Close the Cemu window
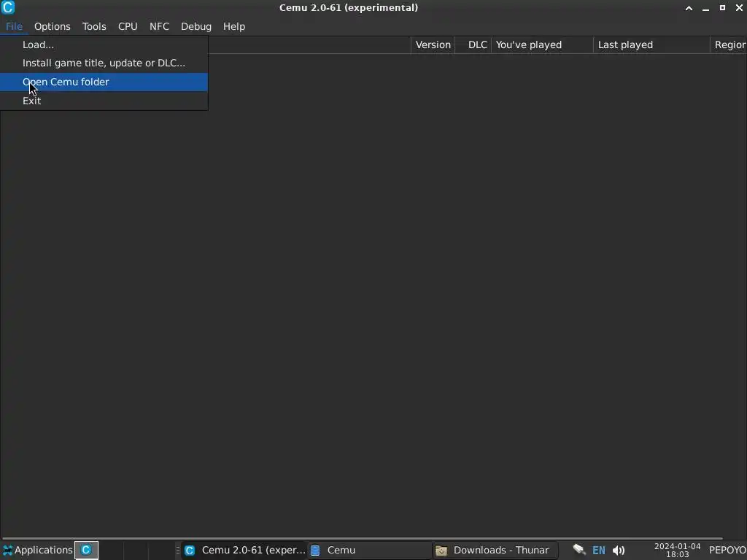Viewport: 747px width, 560px height. click(739, 8)
